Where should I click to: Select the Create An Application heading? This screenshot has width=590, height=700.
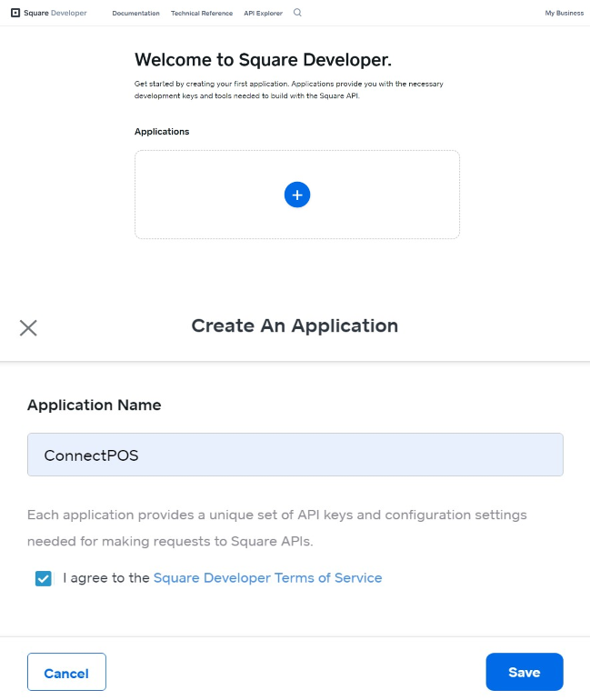pos(295,325)
